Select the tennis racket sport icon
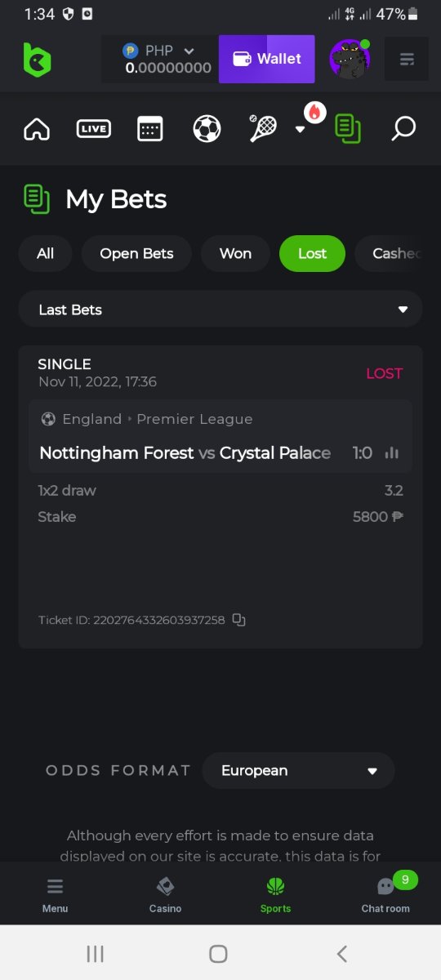The image size is (441, 980). click(x=263, y=129)
